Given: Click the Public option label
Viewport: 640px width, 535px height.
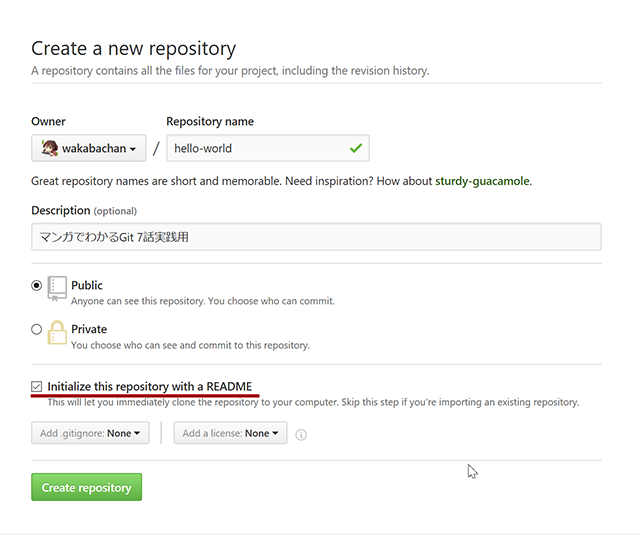Looking at the screenshot, I should (87, 285).
